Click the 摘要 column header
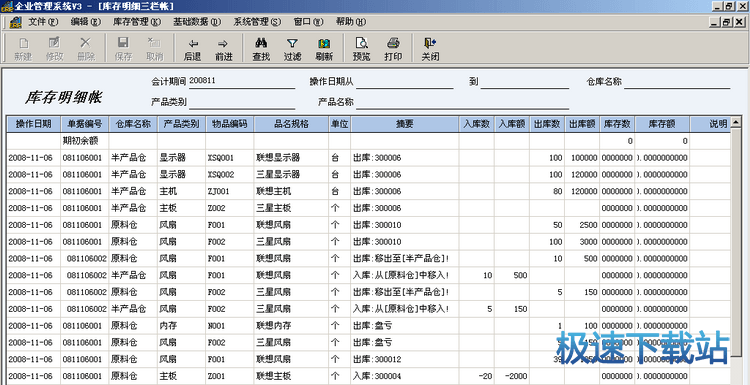Image resolution: width=750 pixels, height=385 pixels. (405, 124)
